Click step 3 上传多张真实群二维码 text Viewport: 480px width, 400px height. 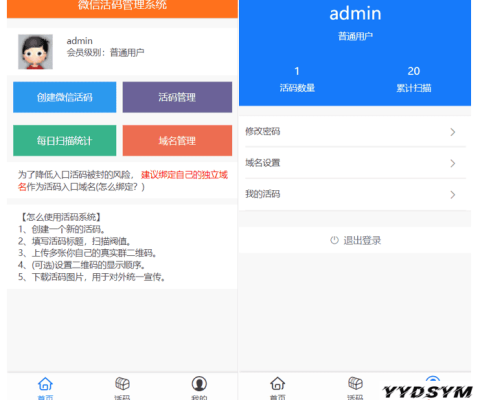pyautogui.click(x=88, y=253)
